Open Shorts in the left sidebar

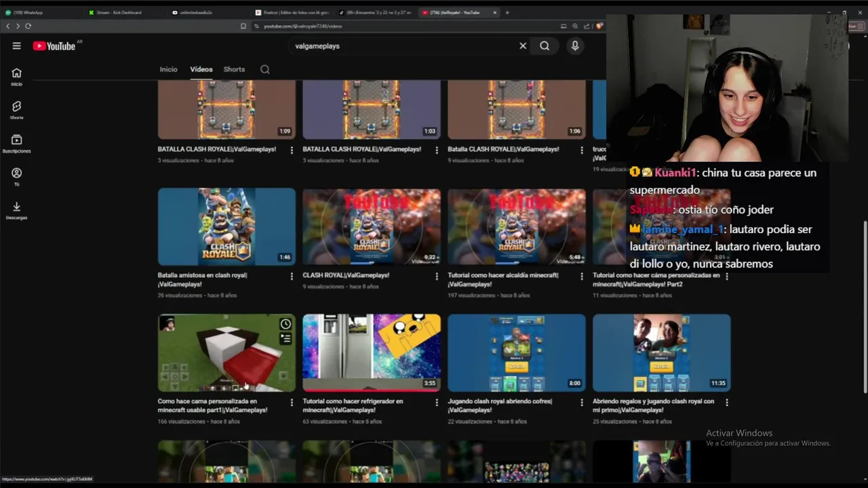(16, 110)
